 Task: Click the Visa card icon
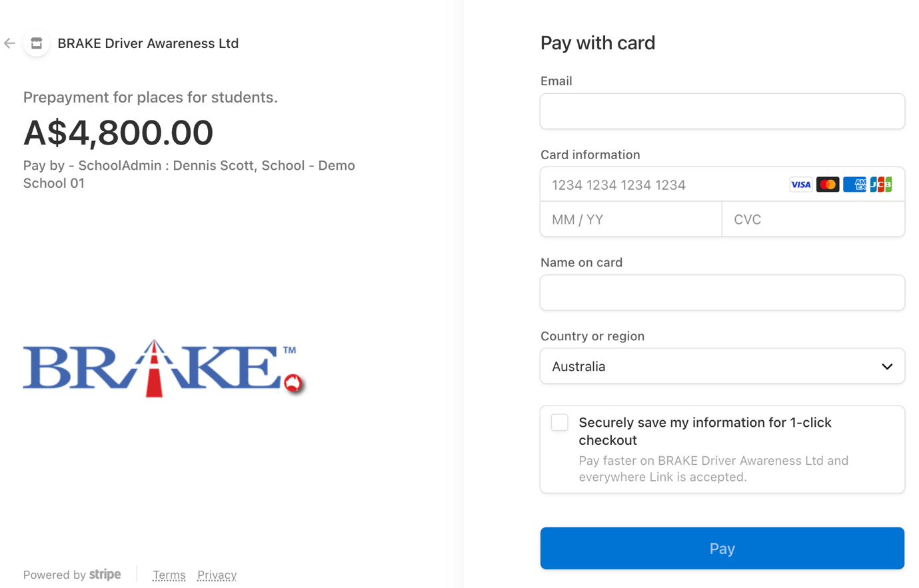click(x=800, y=184)
